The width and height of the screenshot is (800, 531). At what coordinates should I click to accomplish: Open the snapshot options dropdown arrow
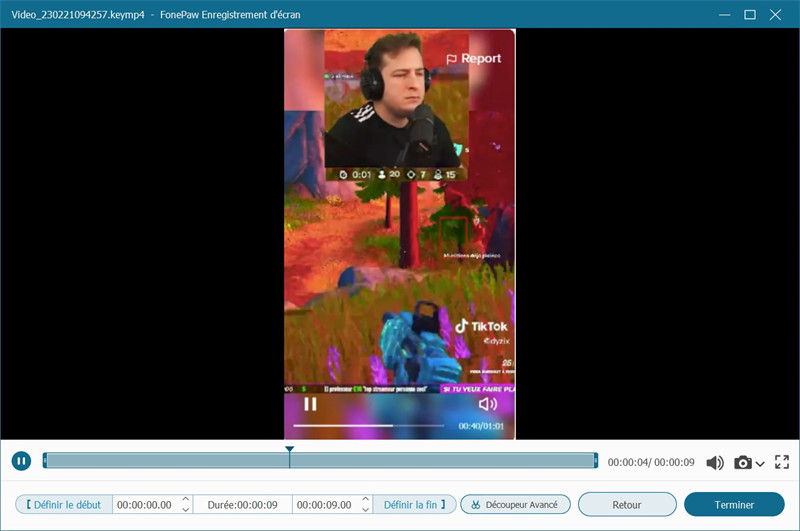coord(760,464)
